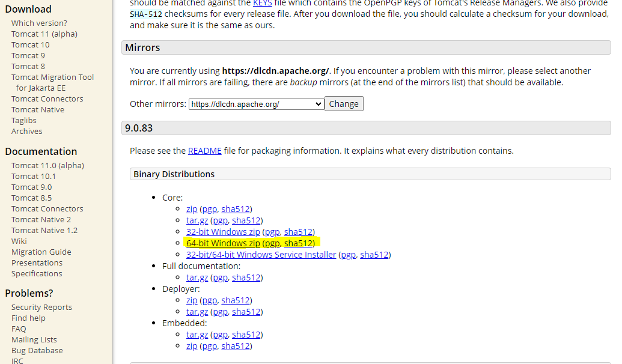This screenshot has width=622, height=364.
Task: Open the KEYS file link
Action: point(262,3)
